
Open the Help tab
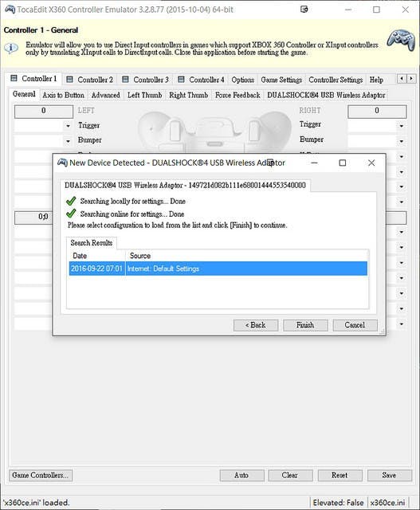pos(376,80)
